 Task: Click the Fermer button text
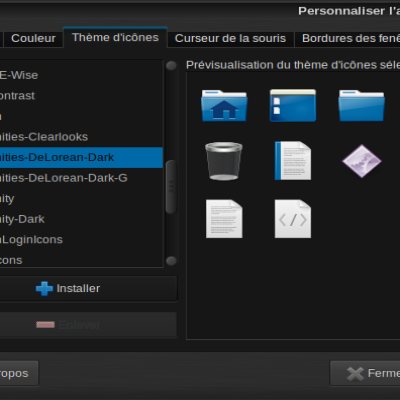click(x=384, y=373)
